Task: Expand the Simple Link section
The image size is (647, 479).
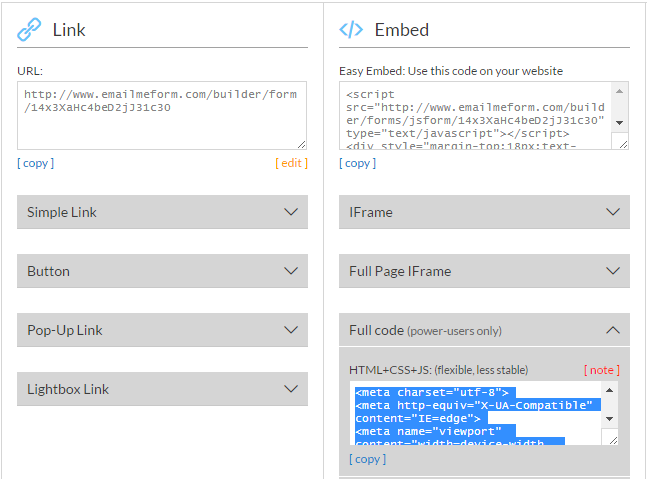Action: click(x=162, y=212)
